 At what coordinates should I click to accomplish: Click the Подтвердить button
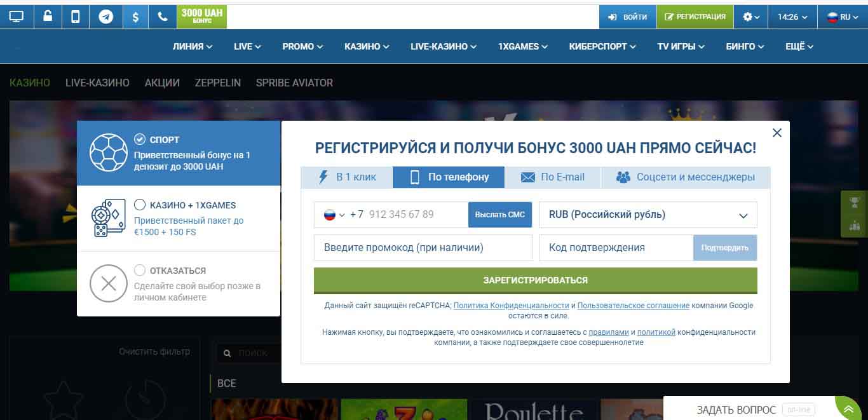(x=725, y=248)
